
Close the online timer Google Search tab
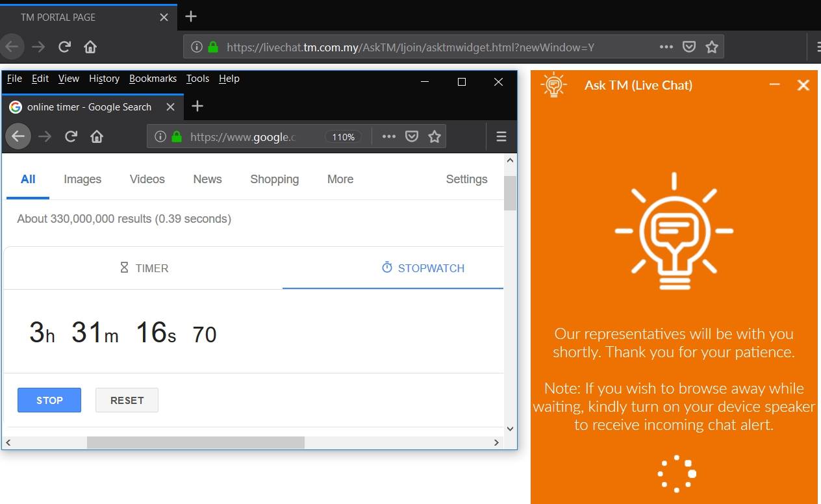click(170, 107)
